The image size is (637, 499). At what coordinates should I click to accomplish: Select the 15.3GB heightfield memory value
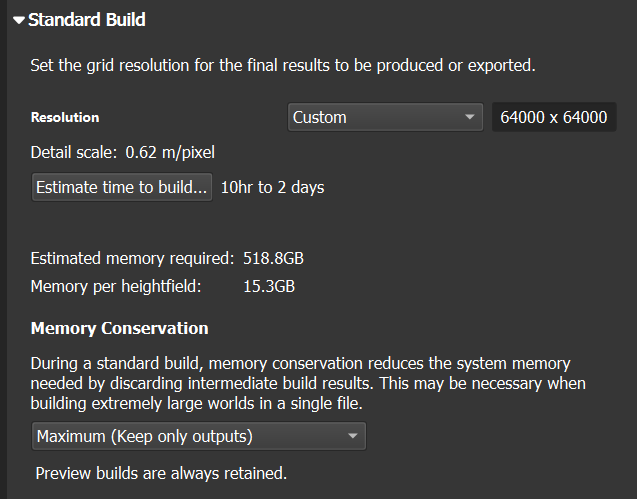click(x=269, y=286)
